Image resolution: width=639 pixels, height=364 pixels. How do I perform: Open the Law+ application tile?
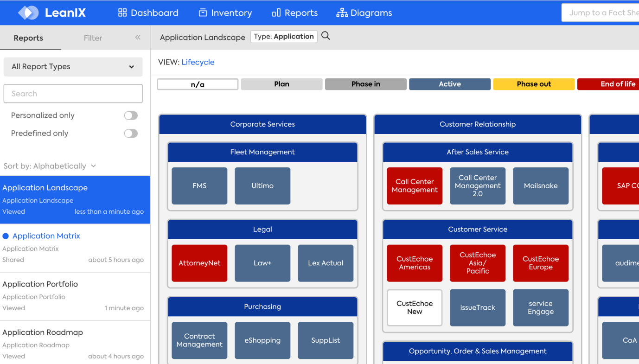point(262,263)
